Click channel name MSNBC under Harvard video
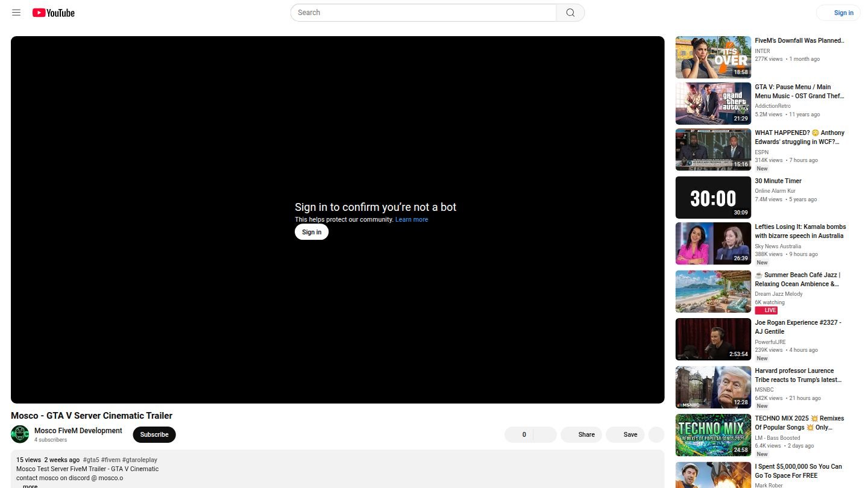Viewport: 868px width, 488px height. pos(764,390)
